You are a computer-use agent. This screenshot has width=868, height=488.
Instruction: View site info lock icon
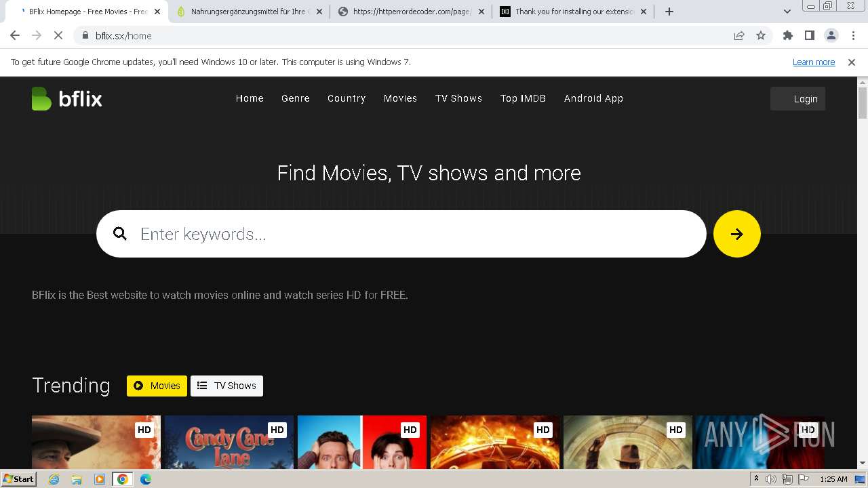(x=85, y=36)
